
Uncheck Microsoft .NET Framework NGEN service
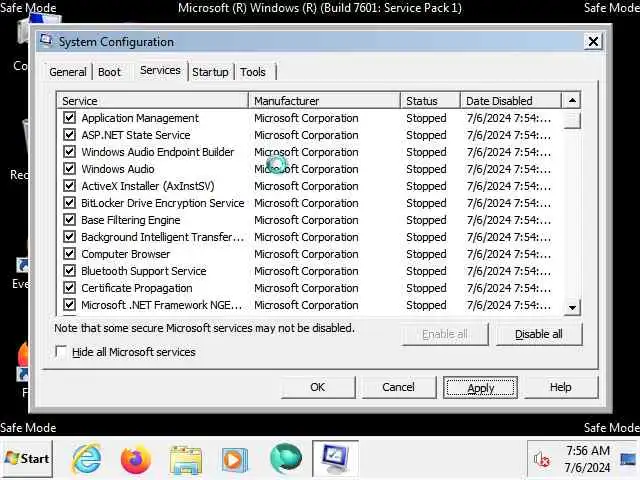point(69,305)
